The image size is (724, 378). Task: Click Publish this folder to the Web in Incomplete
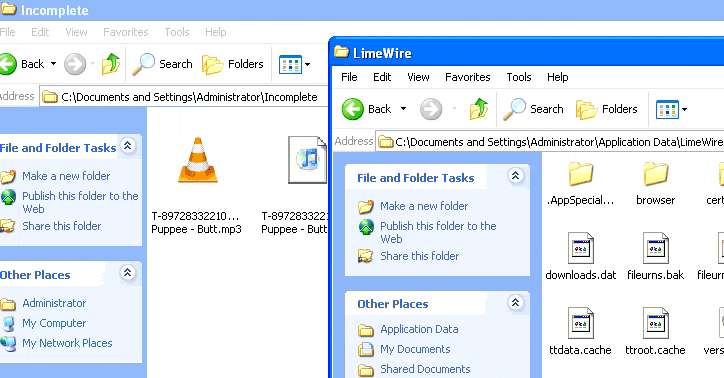click(80, 202)
